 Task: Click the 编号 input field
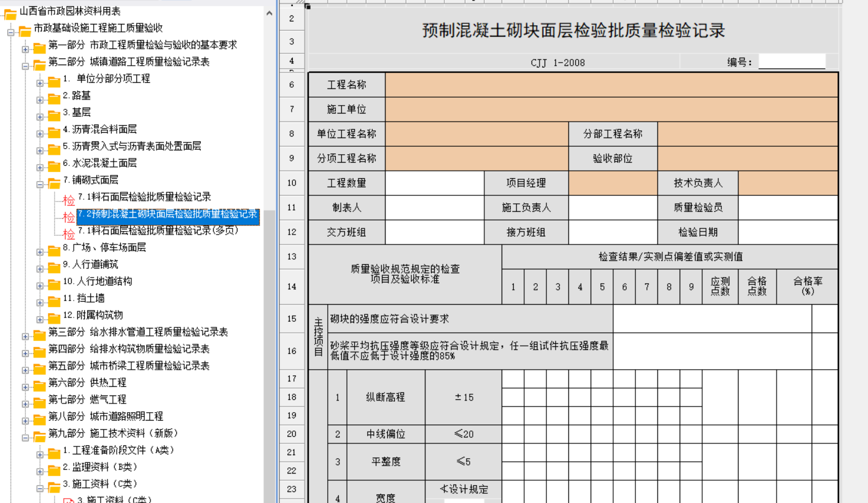click(x=792, y=61)
